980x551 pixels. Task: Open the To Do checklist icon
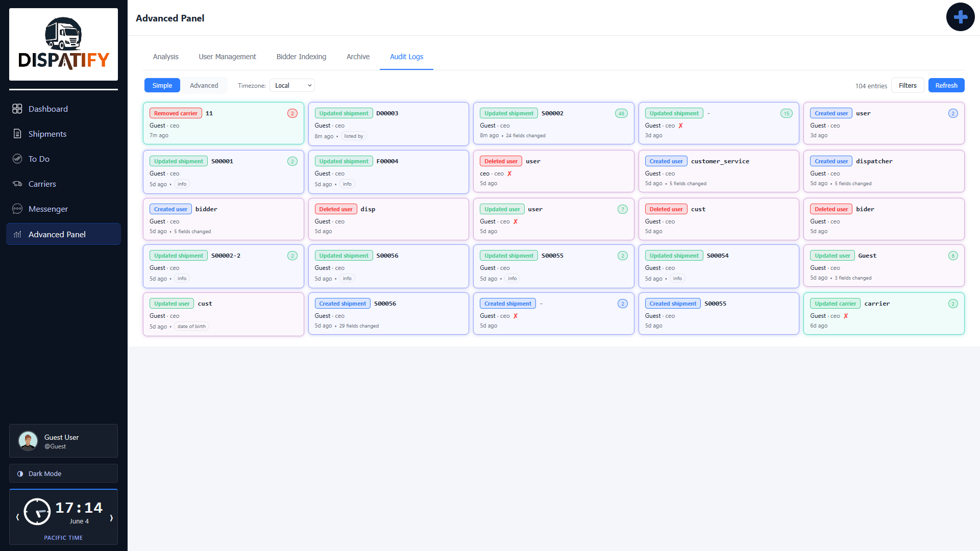click(x=17, y=159)
